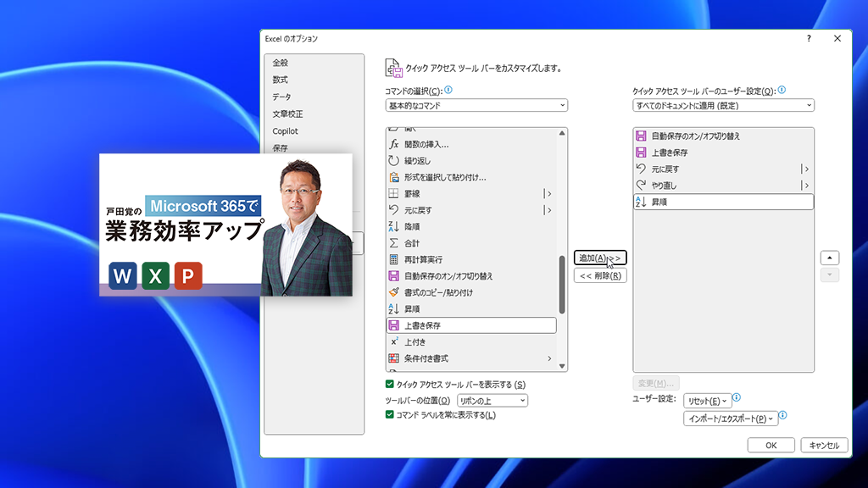The width and height of the screenshot is (868, 488).
Task: Expand the やり直し split arrow in right list
Action: (806, 186)
